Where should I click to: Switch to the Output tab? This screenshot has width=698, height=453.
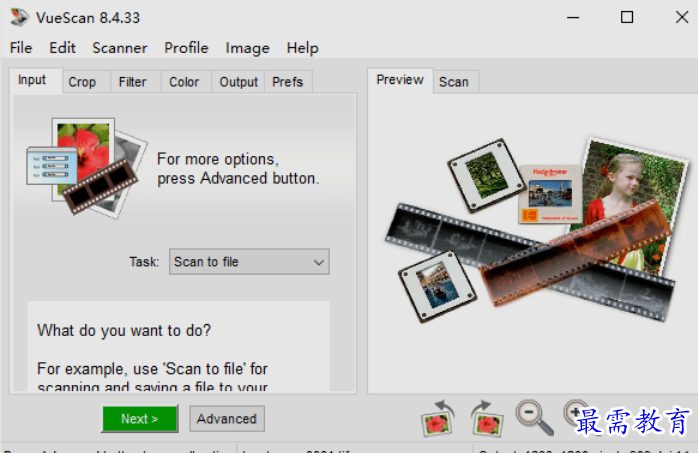(x=239, y=82)
